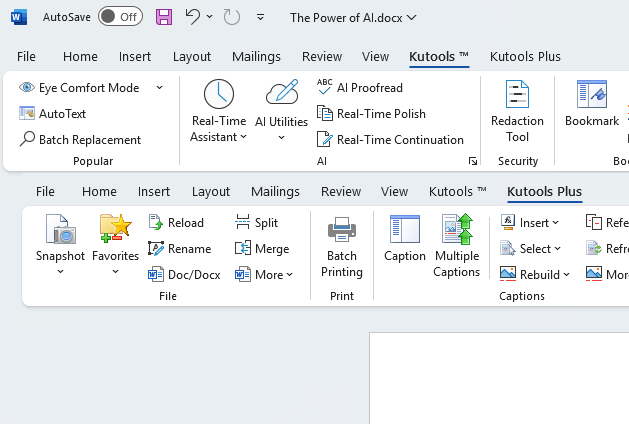Start Real-Time Polish

click(x=371, y=114)
